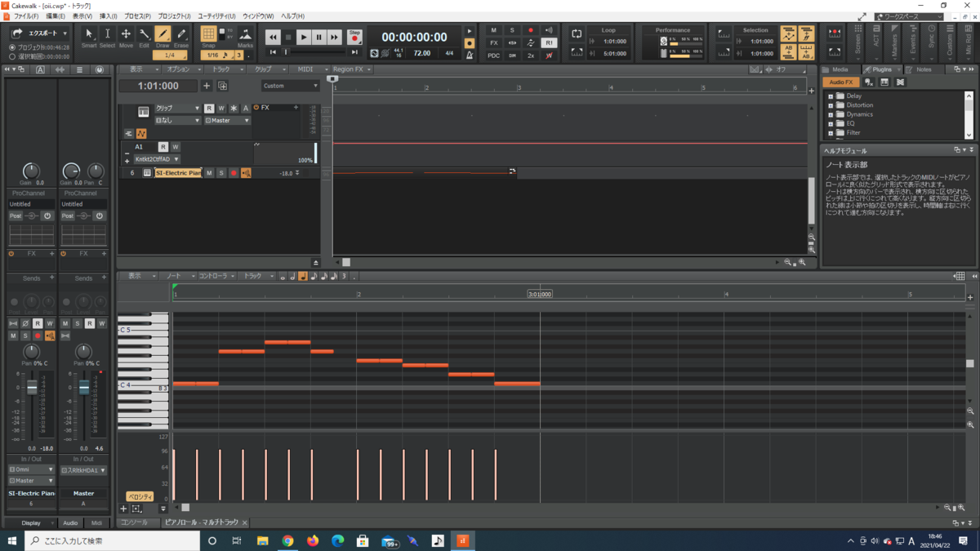Open Firefox from the taskbar

tap(313, 540)
